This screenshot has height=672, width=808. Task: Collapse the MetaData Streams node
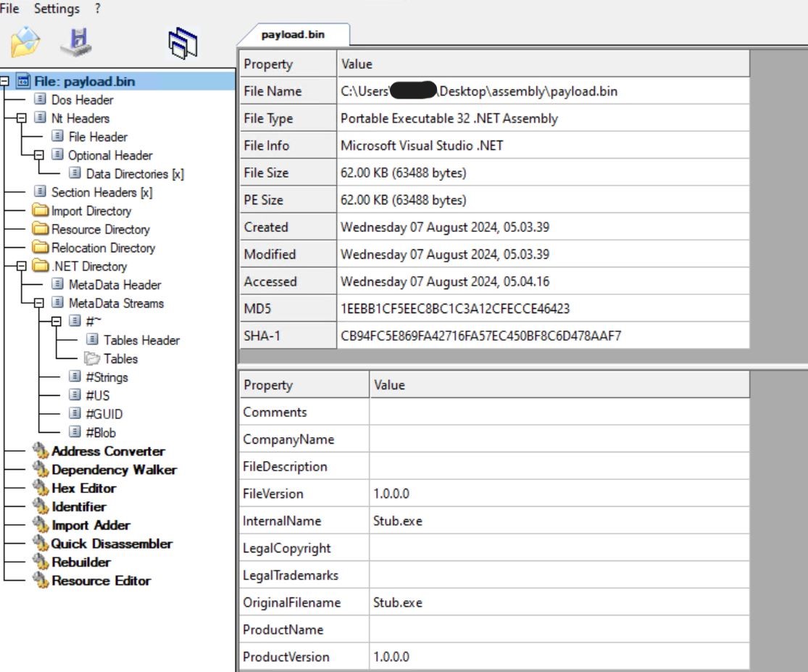[38, 304]
